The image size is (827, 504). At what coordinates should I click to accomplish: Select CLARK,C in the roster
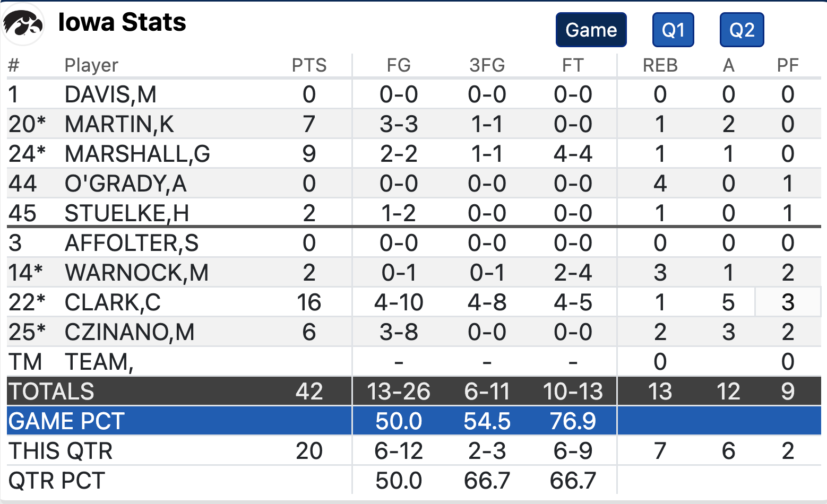coord(108,302)
